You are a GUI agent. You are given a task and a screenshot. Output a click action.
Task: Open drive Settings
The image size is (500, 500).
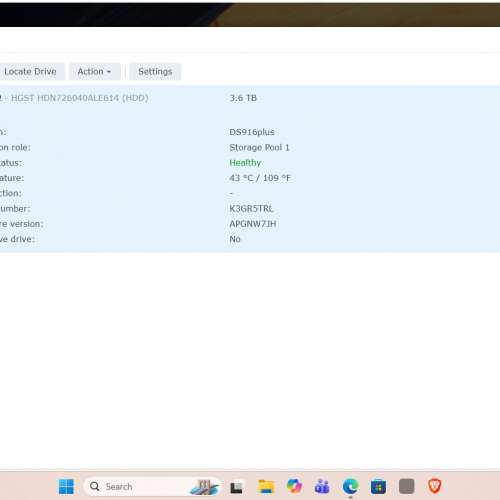point(155,71)
